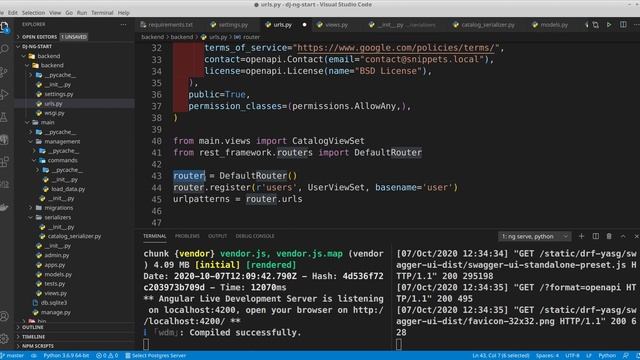This screenshot has width=640, height=360.
Task: Open the Docker whale view
Action: point(4,207)
